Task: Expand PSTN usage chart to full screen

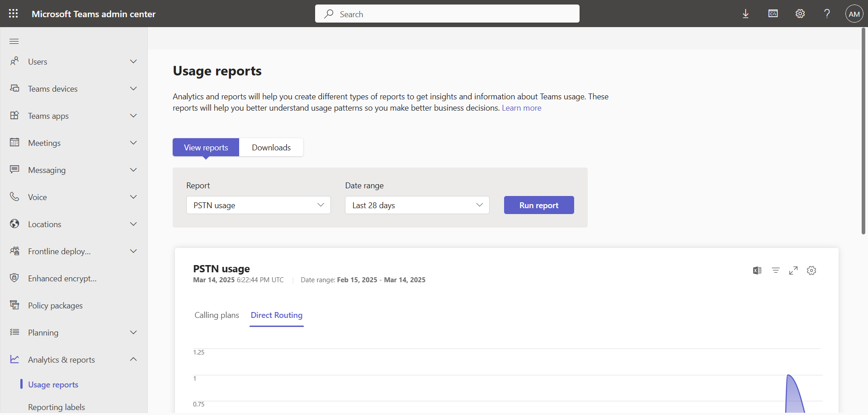Action: point(793,270)
